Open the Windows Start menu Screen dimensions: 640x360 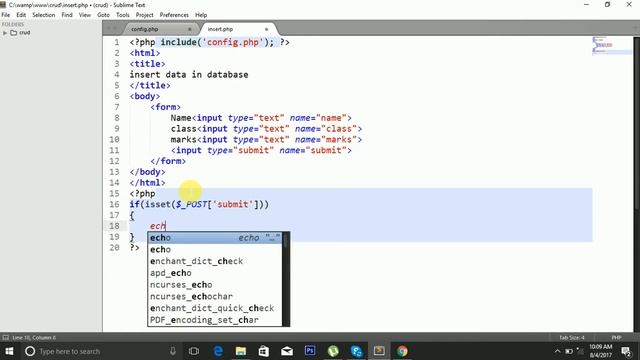coord(9,351)
